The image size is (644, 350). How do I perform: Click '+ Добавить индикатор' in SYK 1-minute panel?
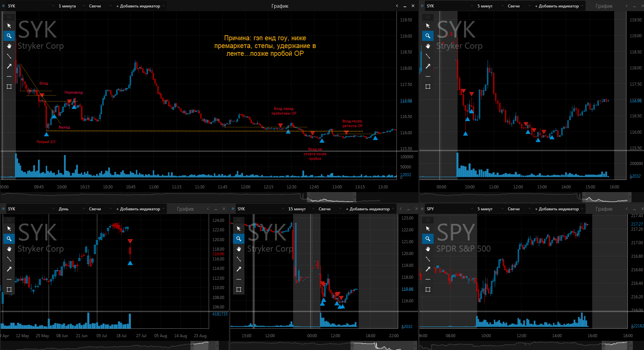coord(140,6)
